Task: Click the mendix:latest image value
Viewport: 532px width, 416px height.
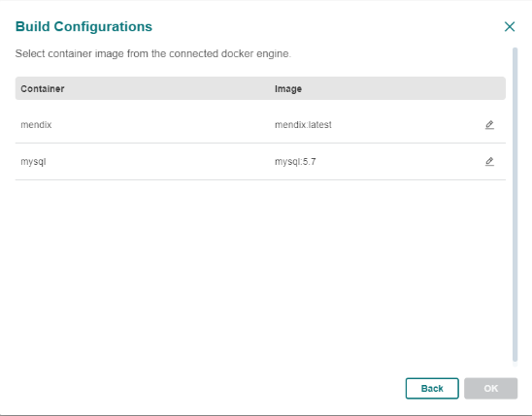Action: click(x=303, y=125)
